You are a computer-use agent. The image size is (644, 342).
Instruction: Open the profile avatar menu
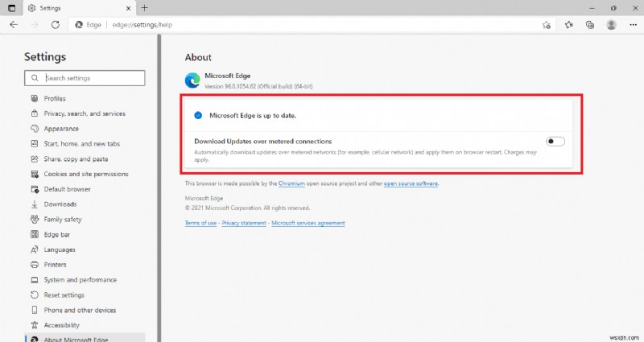pyautogui.click(x=611, y=25)
